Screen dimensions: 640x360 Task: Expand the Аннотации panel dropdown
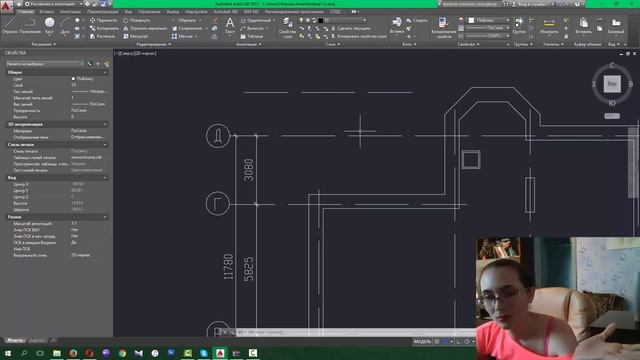(x=248, y=44)
